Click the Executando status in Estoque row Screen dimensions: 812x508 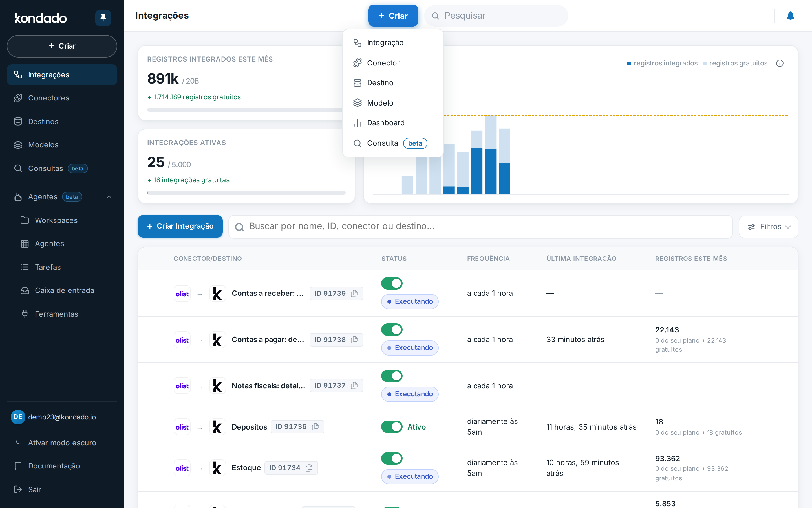(410, 476)
